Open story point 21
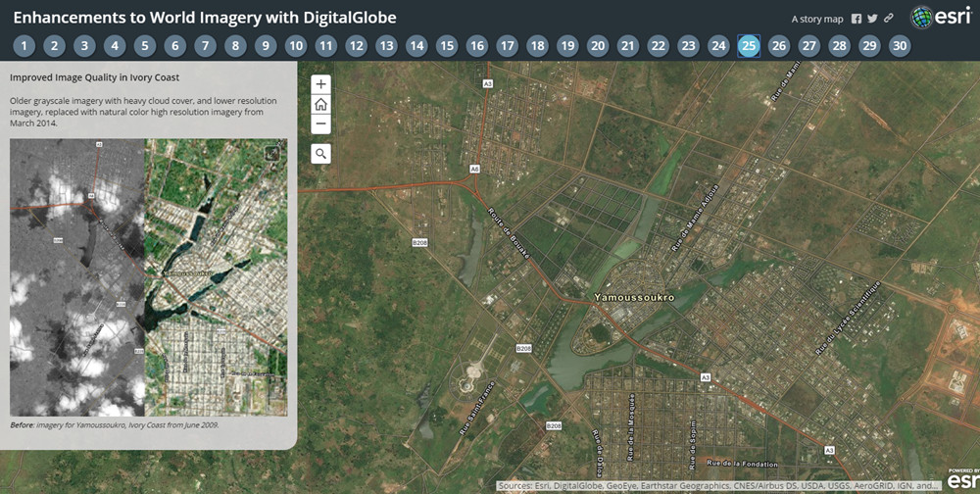 pos(628,46)
